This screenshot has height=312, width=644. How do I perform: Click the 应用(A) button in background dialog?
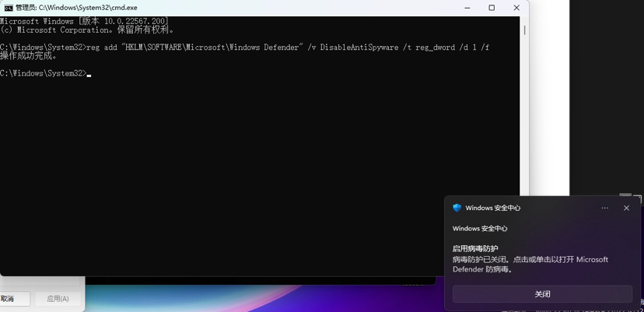(58, 299)
